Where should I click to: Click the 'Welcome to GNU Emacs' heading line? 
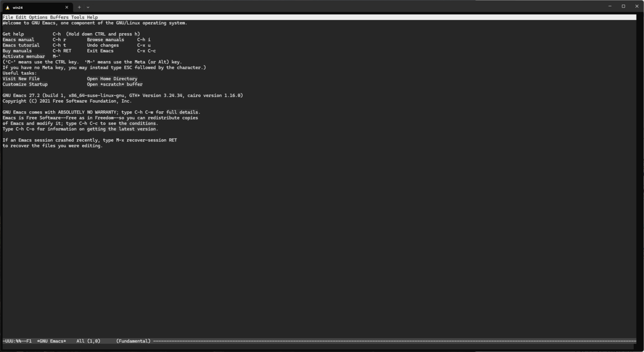coord(95,23)
